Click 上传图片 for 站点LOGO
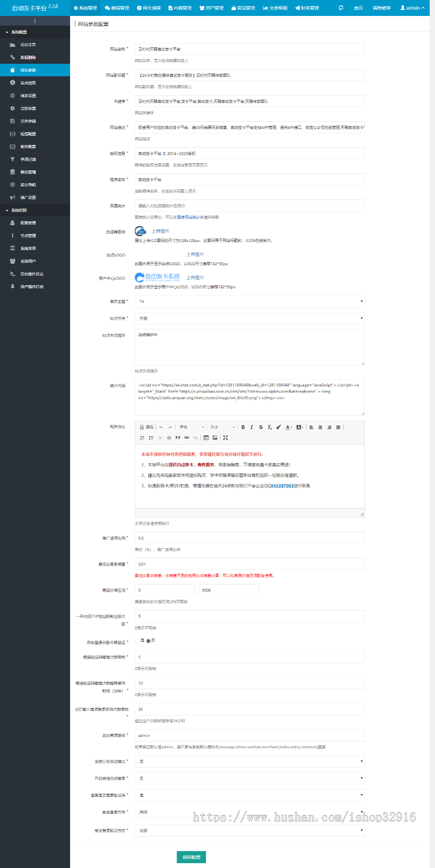This screenshot has height=868, width=435. click(195, 255)
